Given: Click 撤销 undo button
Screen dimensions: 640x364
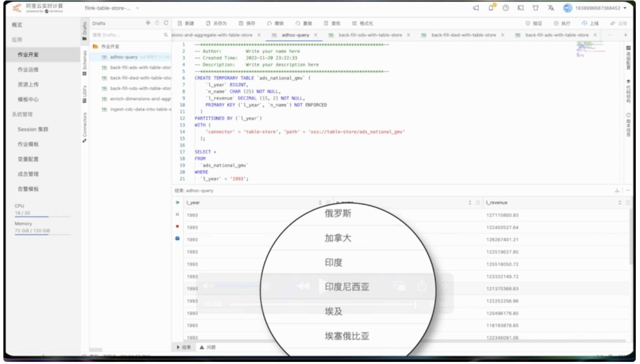Looking at the screenshot, I should [276, 23].
